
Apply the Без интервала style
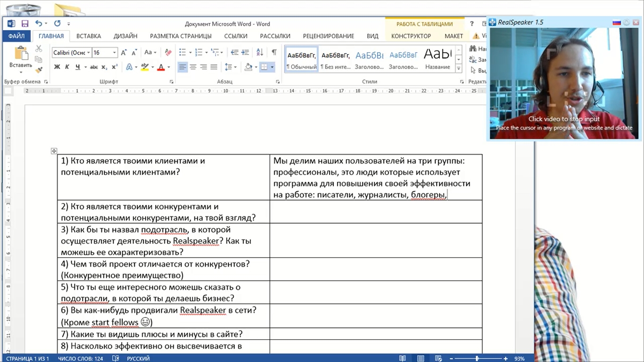click(x=336, y=60)
